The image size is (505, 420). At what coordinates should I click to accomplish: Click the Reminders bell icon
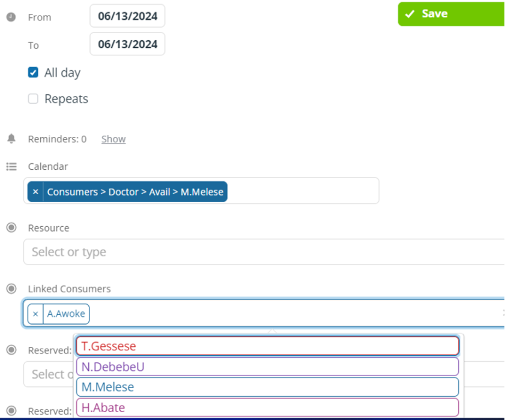(11, 139)
